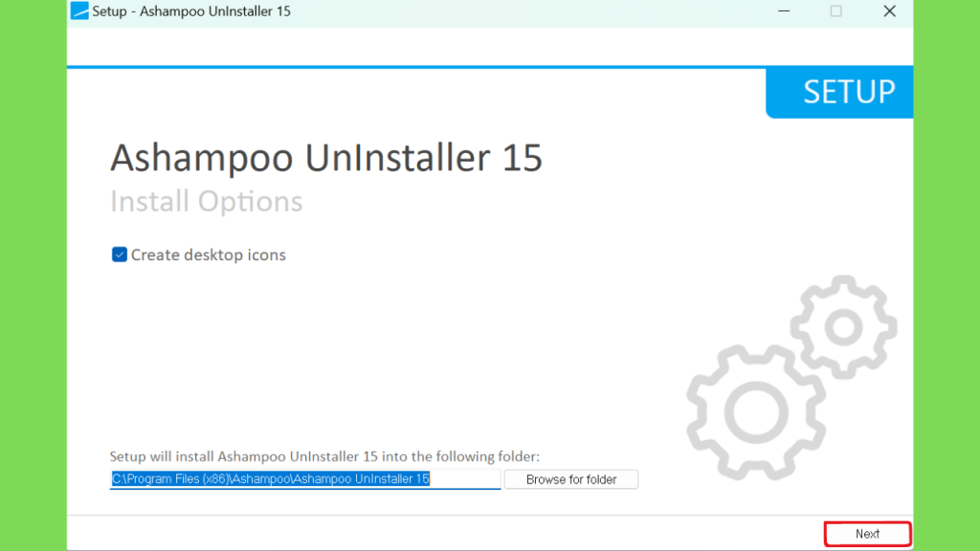The height and width of the screenshot is (551, 980).
Task: Click the Install Options heading
Action: tap(207, 202)
